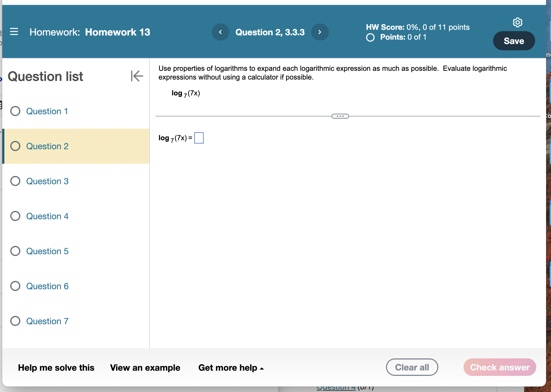Click the Question 1 status circle
This screenshot has height=392, width=551.
pyautogui.click(x=15, y=111)
